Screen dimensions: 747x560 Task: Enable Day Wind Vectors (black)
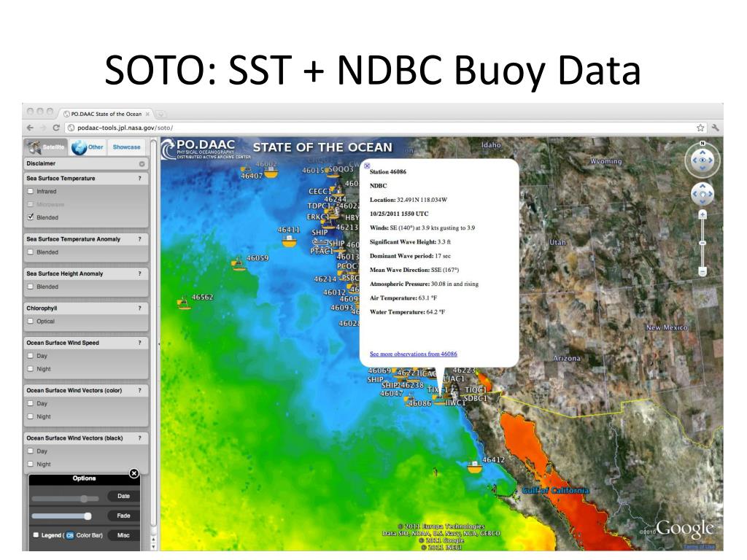(x=31, y=451)
